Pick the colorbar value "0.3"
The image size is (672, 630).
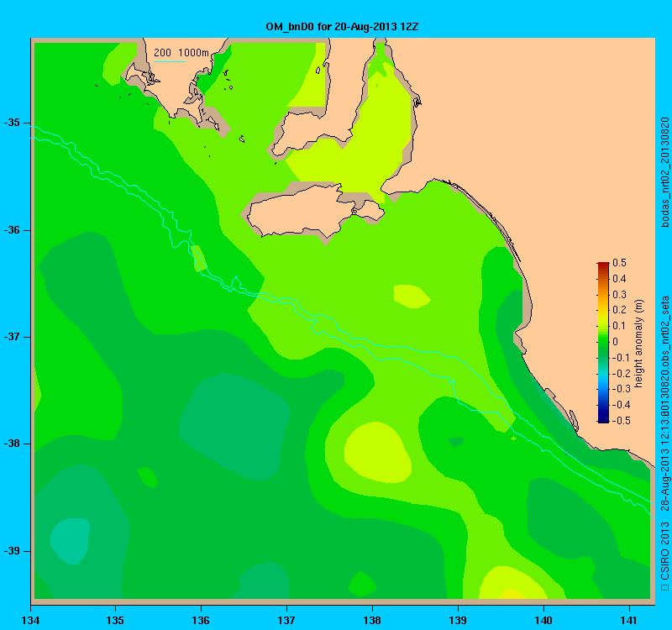(x=620, y=295)
